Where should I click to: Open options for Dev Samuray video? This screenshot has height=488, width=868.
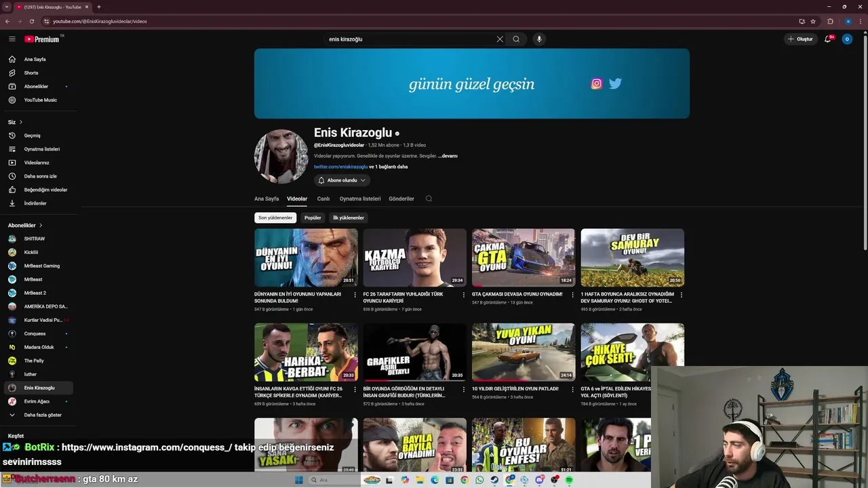(x=682, y=295)
